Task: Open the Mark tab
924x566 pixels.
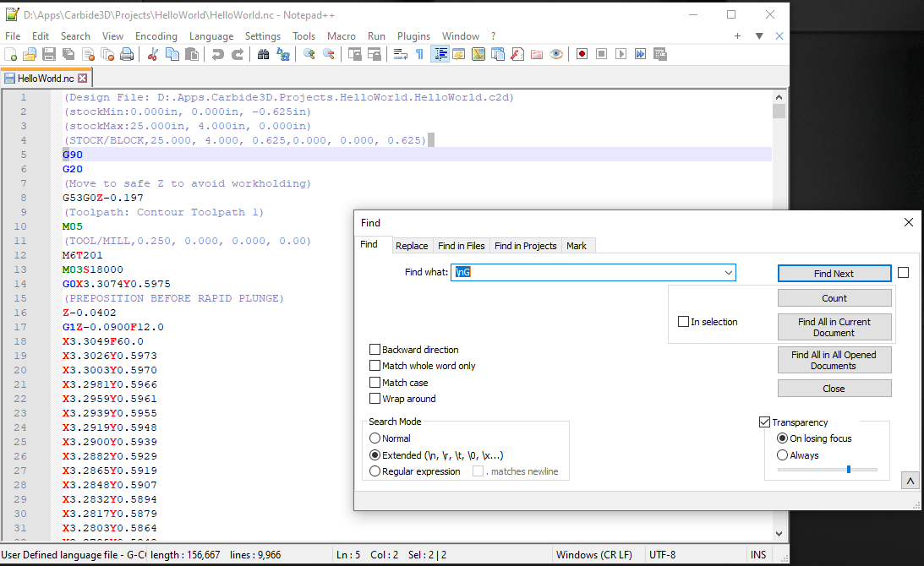Action: click(577, 246)
